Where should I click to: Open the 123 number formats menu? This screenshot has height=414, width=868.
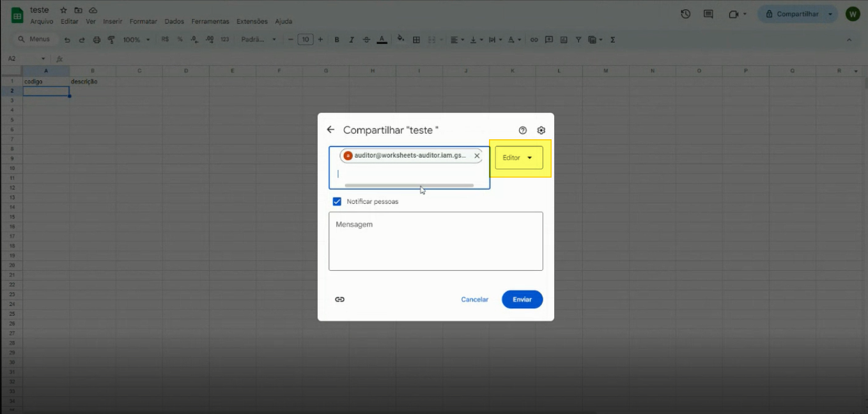[225, 40]
